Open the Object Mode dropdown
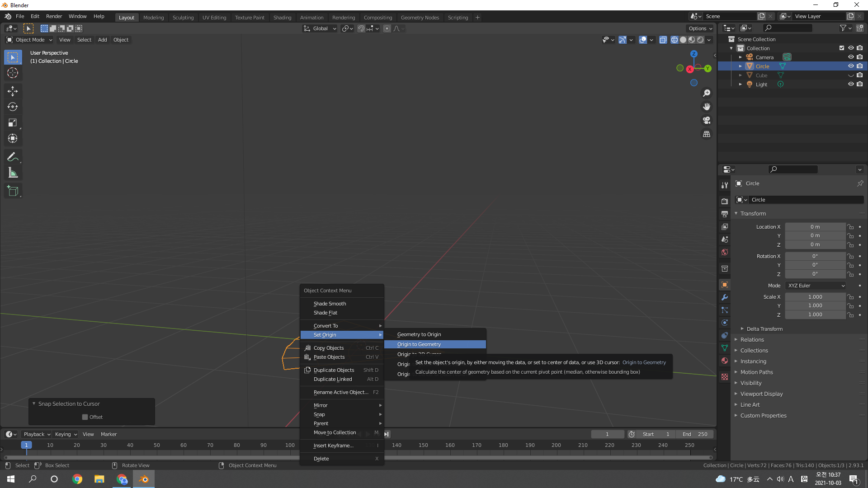 point(29,40)
